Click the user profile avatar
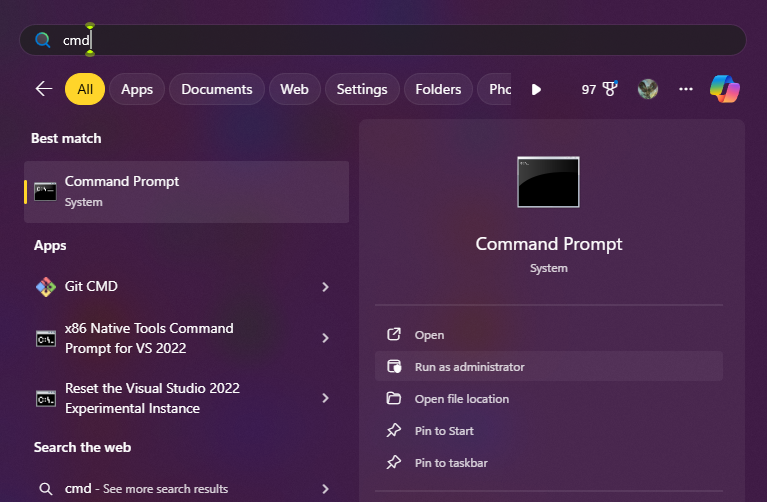 pos(648,89)
